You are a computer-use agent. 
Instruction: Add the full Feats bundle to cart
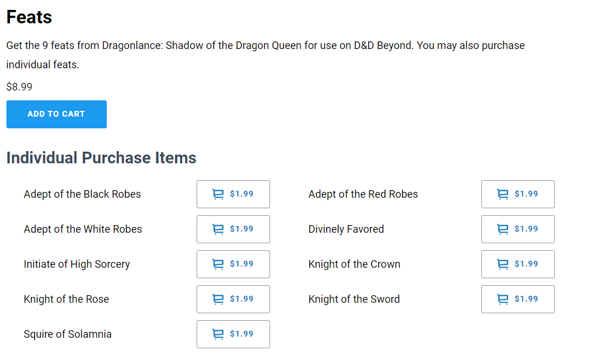point(57,114)
